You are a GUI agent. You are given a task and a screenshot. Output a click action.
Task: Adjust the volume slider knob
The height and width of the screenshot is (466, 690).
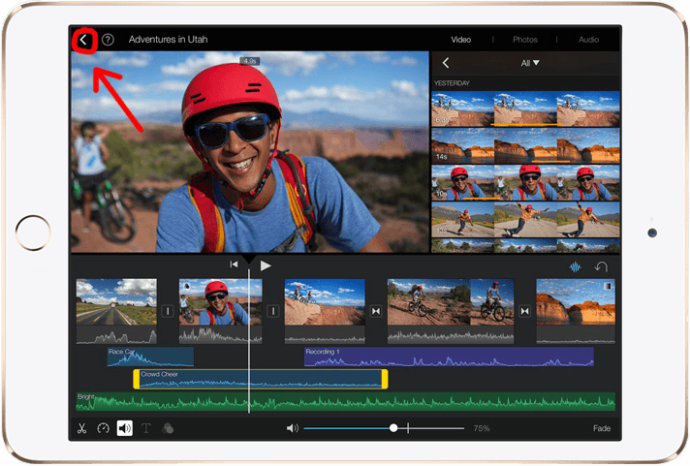tap(394, 428)
